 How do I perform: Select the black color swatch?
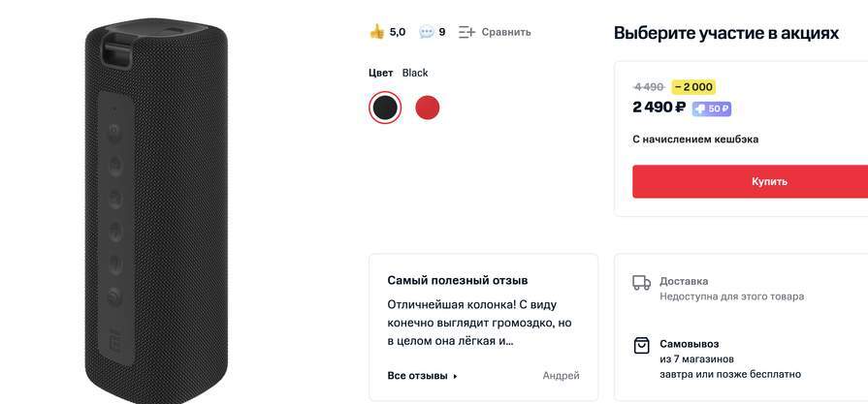(385, 108)
